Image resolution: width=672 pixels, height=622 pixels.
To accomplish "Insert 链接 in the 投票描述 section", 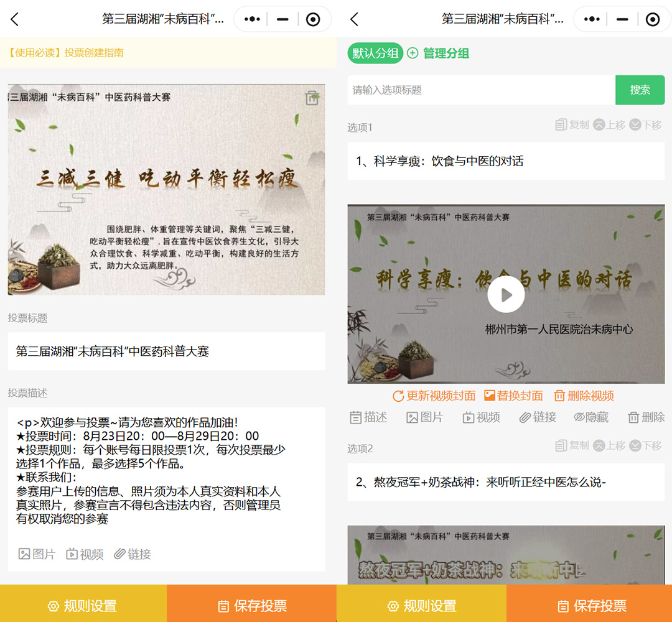I will (x=133, y=554).
